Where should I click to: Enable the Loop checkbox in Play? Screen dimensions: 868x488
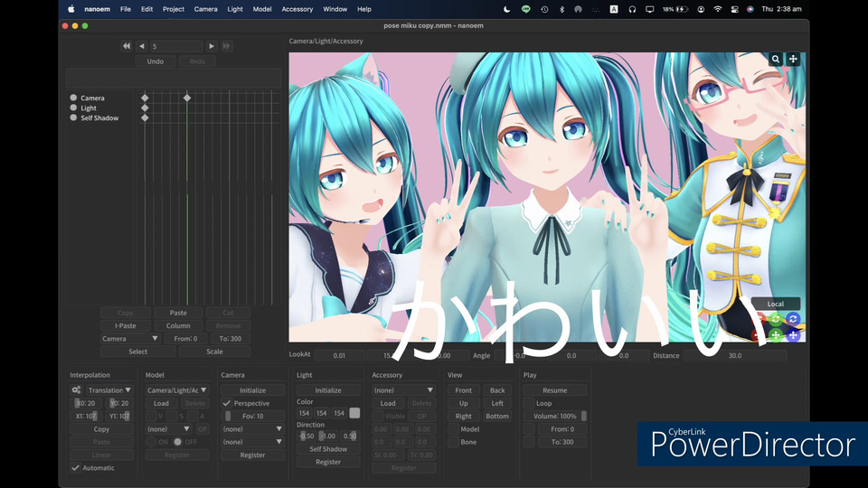pyautogui.click(x=529, y=403)
